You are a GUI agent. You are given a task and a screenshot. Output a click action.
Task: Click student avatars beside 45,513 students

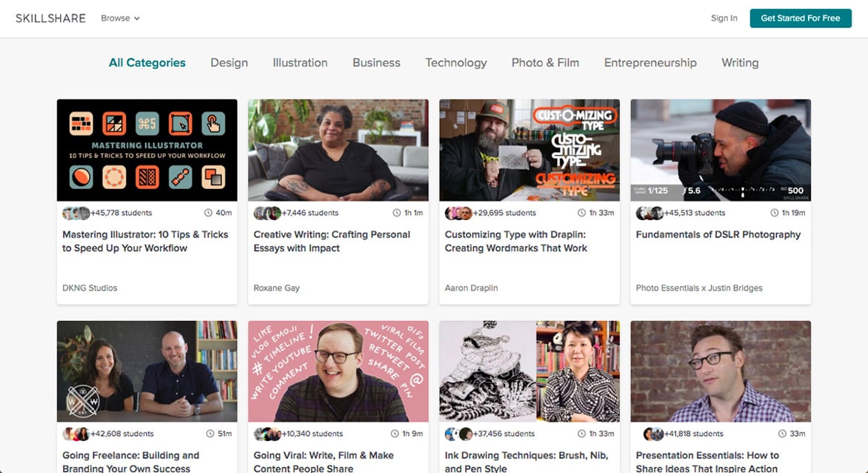[x=650, y=213]
